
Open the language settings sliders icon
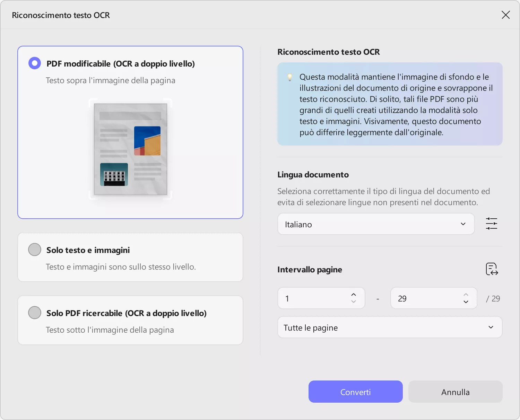point(491,224)
